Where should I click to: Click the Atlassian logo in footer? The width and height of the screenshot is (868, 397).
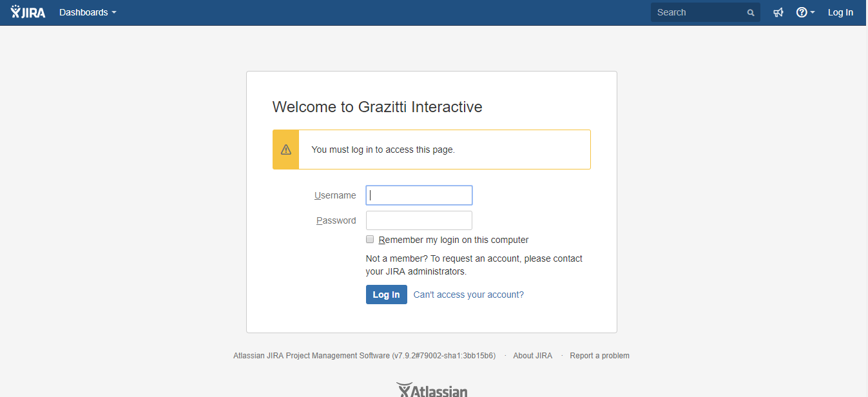coord(432,391)
